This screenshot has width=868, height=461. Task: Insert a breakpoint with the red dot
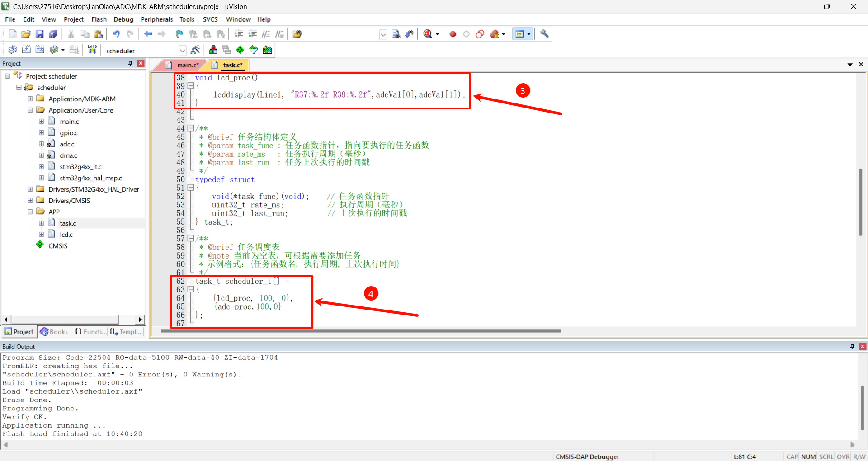click(x=453, y=34)
